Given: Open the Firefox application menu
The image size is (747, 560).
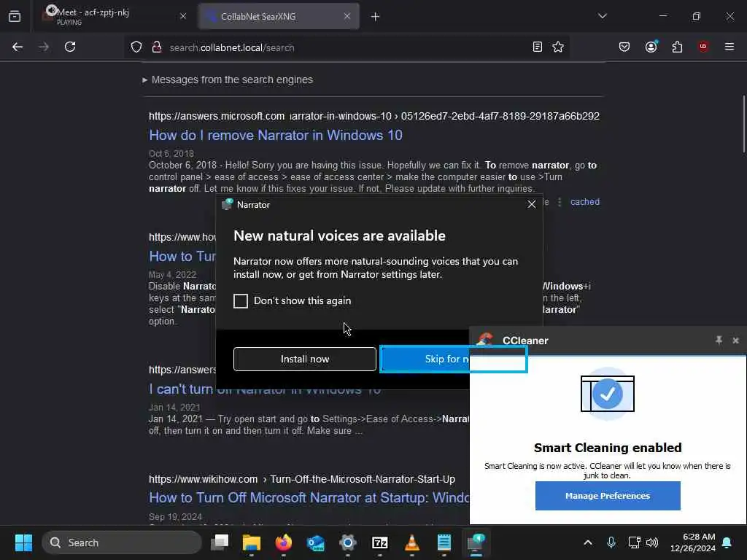Looking at the screenshot, I should click(729, 47).
